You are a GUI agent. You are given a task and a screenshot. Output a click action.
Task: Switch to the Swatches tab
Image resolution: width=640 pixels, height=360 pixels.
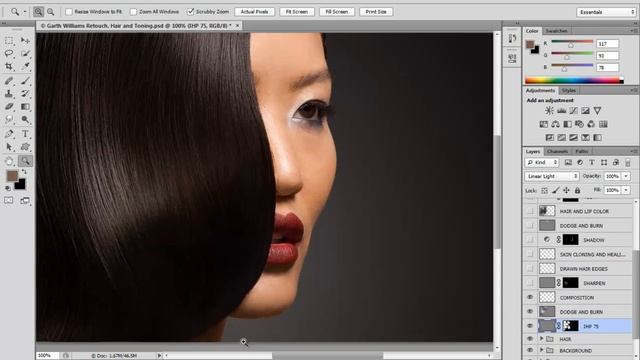click(x=556, y=31)
